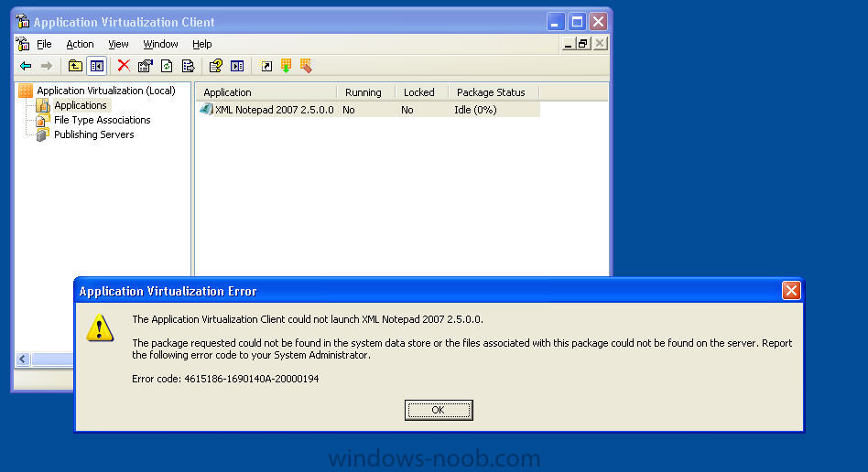868x472 pixels.
Task: Select the File Type Associations node
Action: tap(102, 120)
